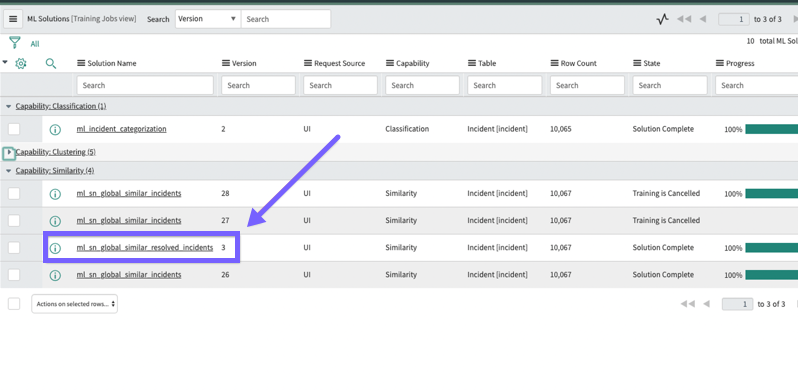798x390 pixels.
Task: Select checkbox for version 27 row
Action: pos(14,221)
